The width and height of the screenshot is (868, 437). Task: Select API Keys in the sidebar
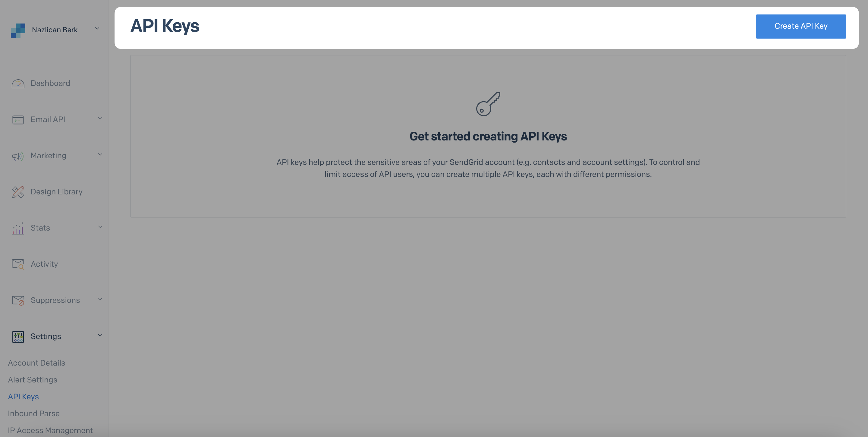click(x=23, y=397)
